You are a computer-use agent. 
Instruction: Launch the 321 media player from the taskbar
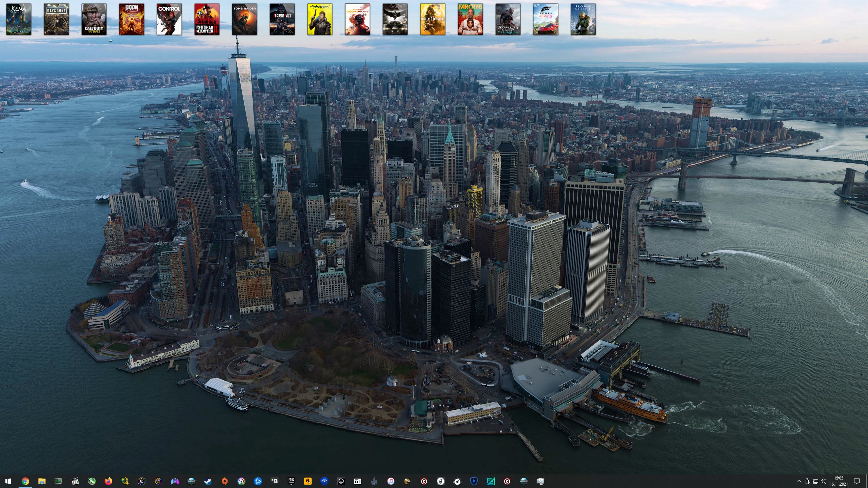coord(75,481)
